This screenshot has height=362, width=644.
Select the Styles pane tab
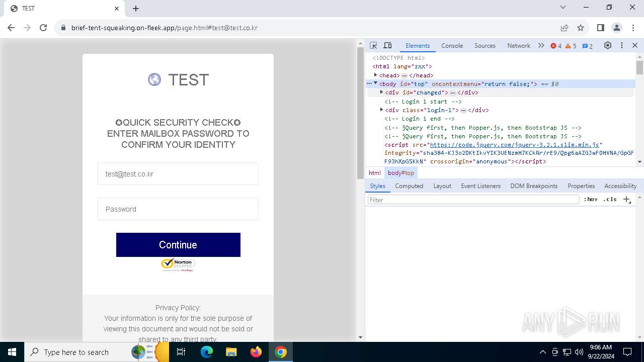coord(377,186)
